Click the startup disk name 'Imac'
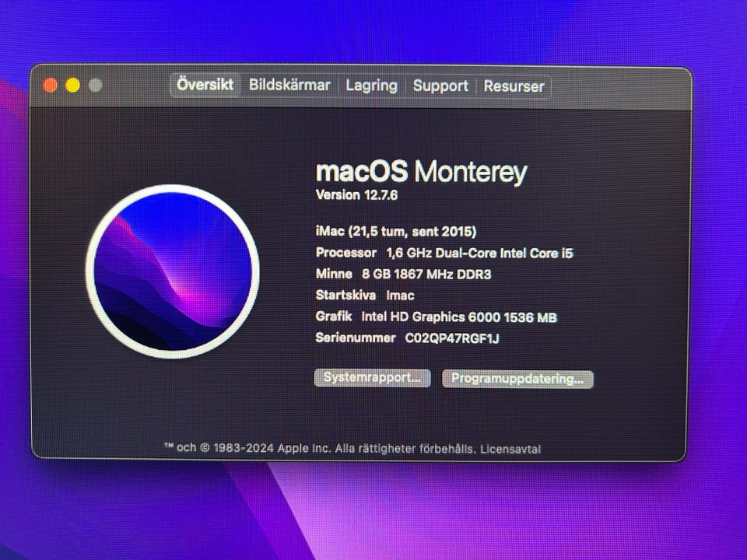Screen dimensions: 747x560 pyautogui.click(x=400, y=296)
